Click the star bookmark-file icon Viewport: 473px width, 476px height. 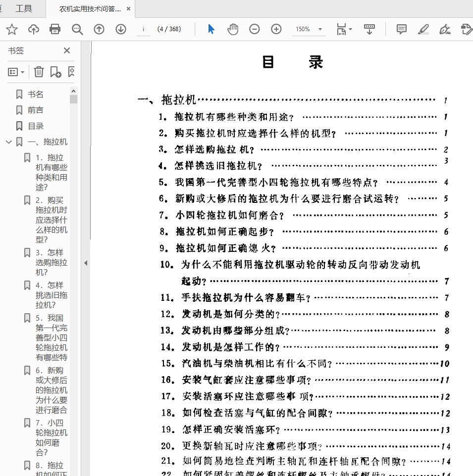pyautogui.click(x=12, y=29)
